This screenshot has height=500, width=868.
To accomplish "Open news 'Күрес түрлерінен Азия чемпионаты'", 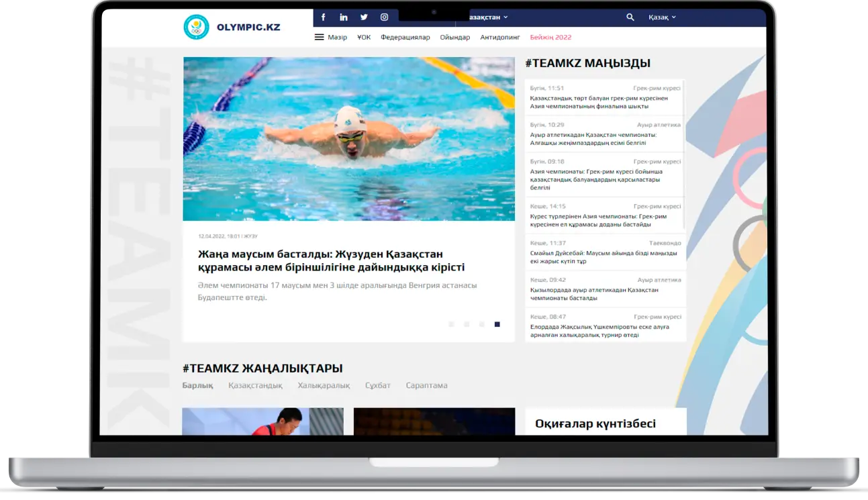I will (x=598, y=221).
